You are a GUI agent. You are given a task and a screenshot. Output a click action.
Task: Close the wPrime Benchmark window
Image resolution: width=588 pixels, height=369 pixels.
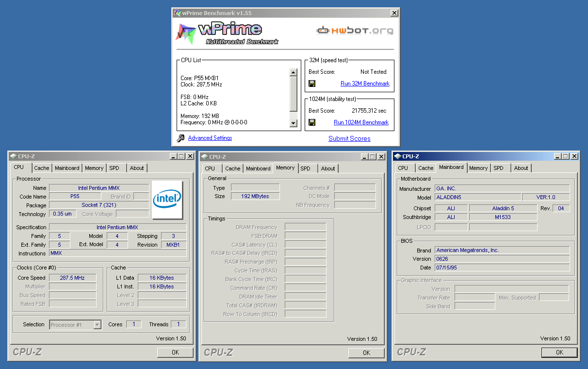pyautogui.click(x=394, y=13)
